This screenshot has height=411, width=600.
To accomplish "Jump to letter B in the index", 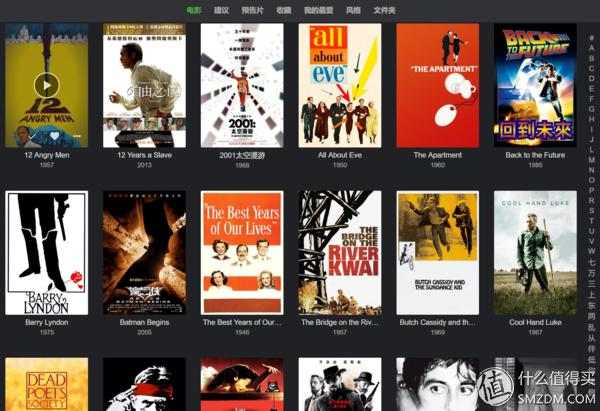I will 592,58.
